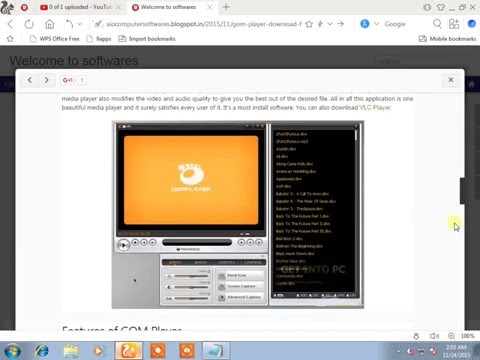Click the address bar URL field

pos(203,24)
